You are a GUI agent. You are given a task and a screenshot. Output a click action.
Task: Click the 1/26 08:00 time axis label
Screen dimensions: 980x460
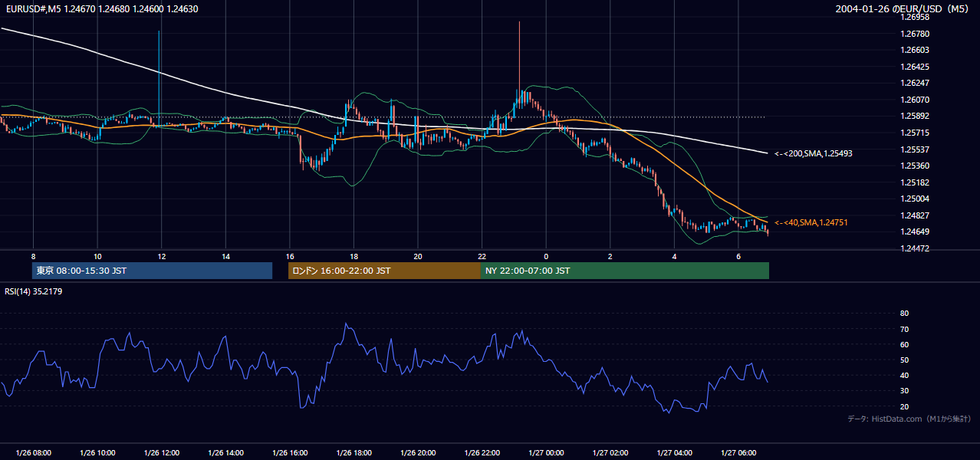pos(33,453)
